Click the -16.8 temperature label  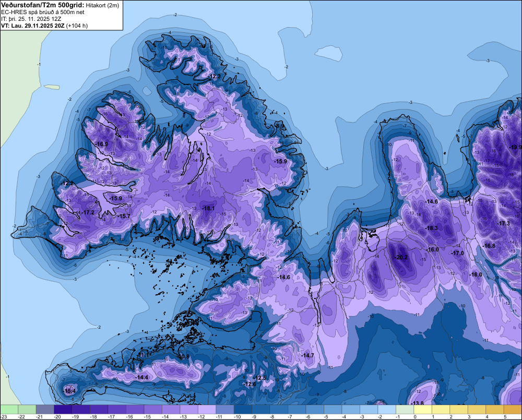click(489, 246)
